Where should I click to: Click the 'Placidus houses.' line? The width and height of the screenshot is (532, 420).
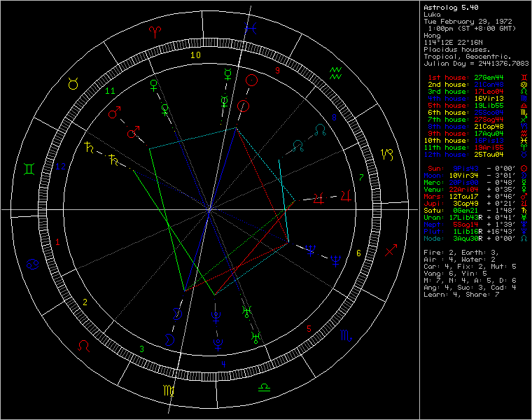[x=457, y=50]
